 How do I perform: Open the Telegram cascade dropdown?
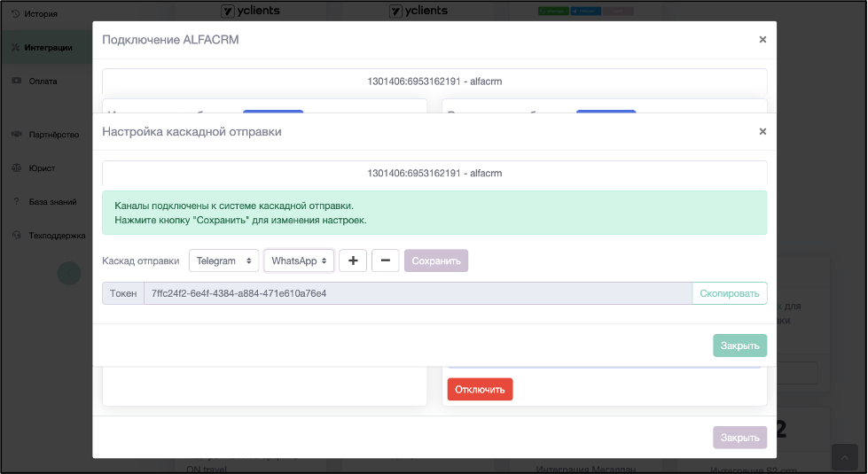coord(223,260)
